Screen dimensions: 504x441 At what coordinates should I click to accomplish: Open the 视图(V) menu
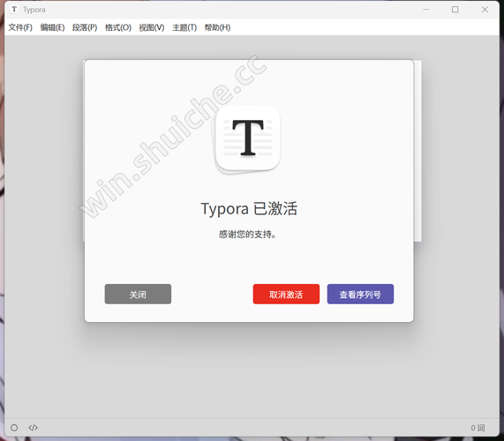click(152, 27)
